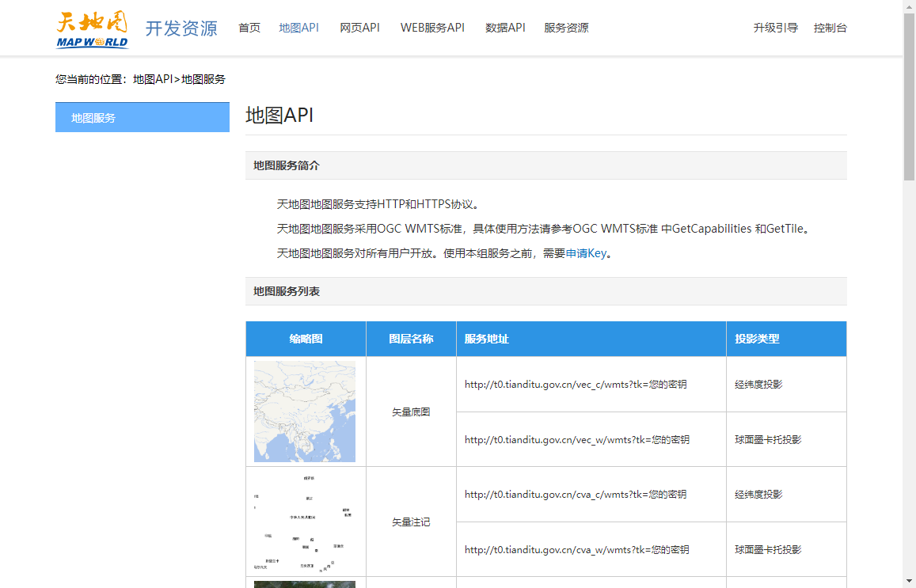
Task: Open 服务资源 in the top navigation
Action: pos(566,28)
